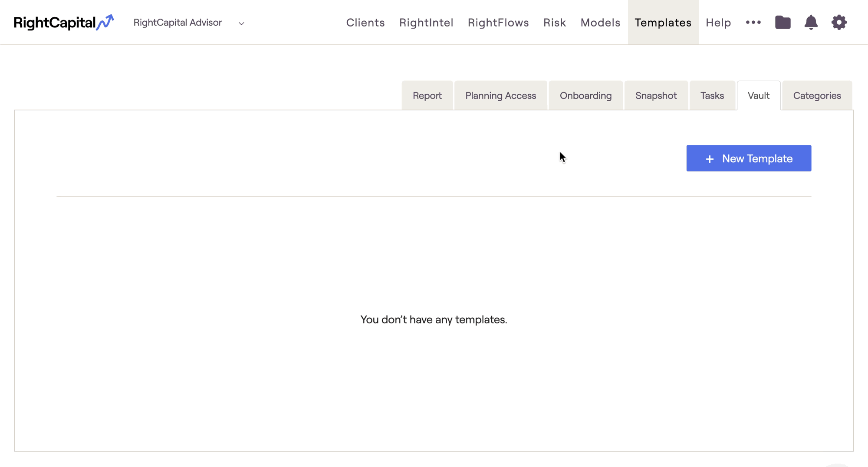Go to Clients in navigation
Viewport: 868px width, 467px height.
coord(365,23)
